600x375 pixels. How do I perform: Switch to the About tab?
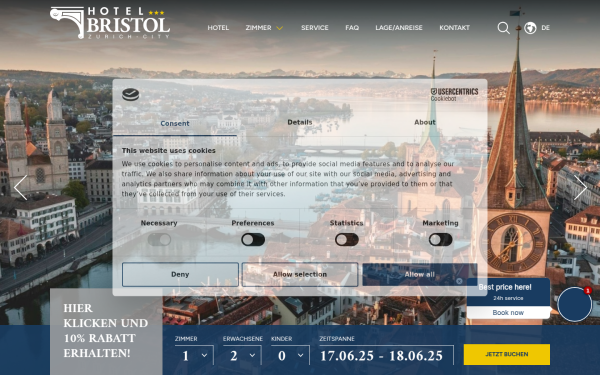425,122
